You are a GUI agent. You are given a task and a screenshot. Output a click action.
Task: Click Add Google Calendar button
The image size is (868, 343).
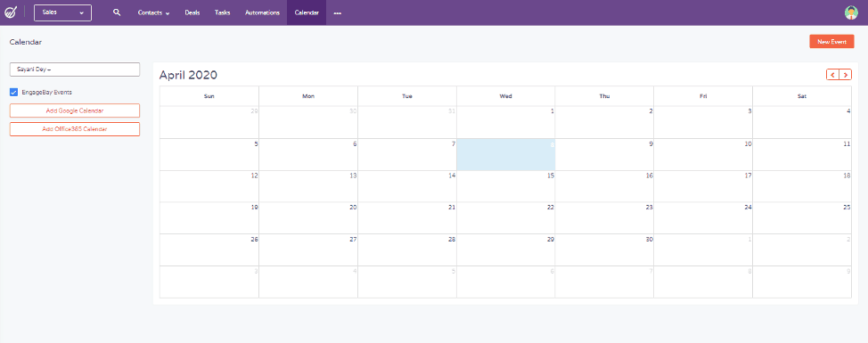coord(75,110)
